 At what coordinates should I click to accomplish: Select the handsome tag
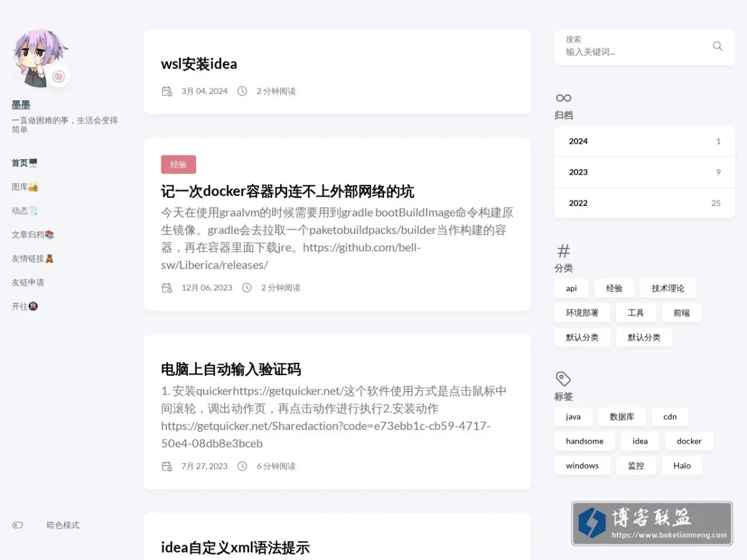(x=585, y=441)
